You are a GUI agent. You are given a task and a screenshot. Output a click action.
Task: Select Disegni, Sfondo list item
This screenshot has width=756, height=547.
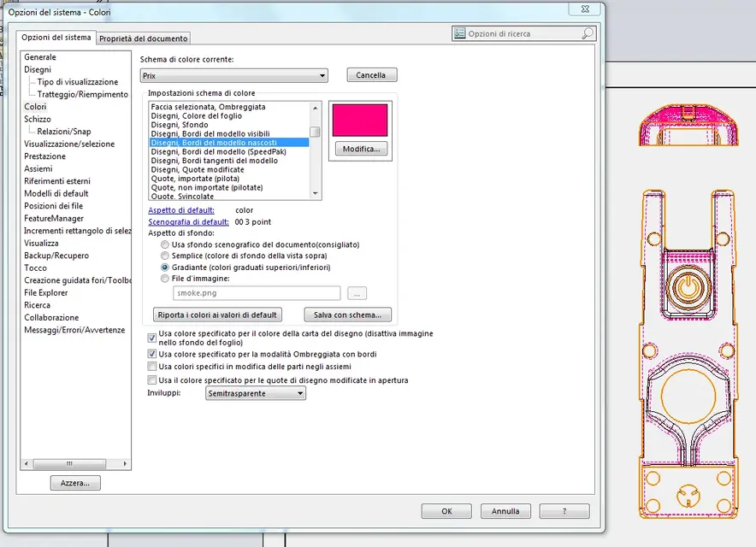tap(180, 125)
